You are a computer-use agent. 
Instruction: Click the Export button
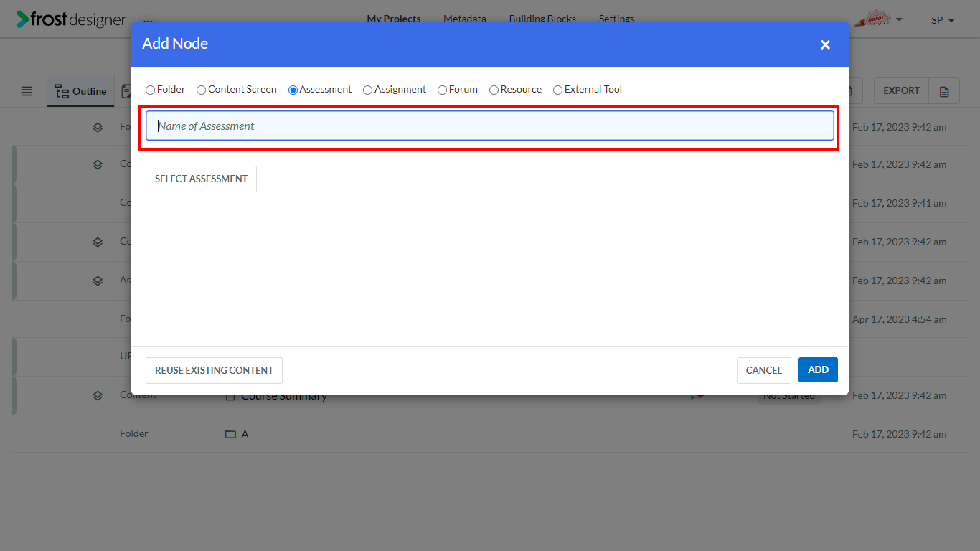click(x=901, y=90)
